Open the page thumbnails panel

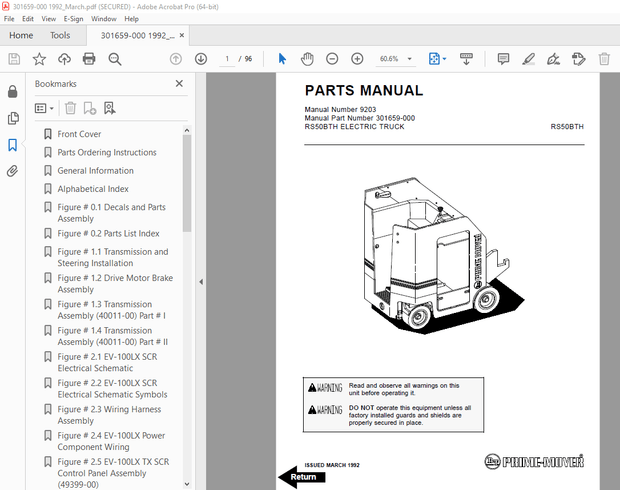[x=13, y=118]
